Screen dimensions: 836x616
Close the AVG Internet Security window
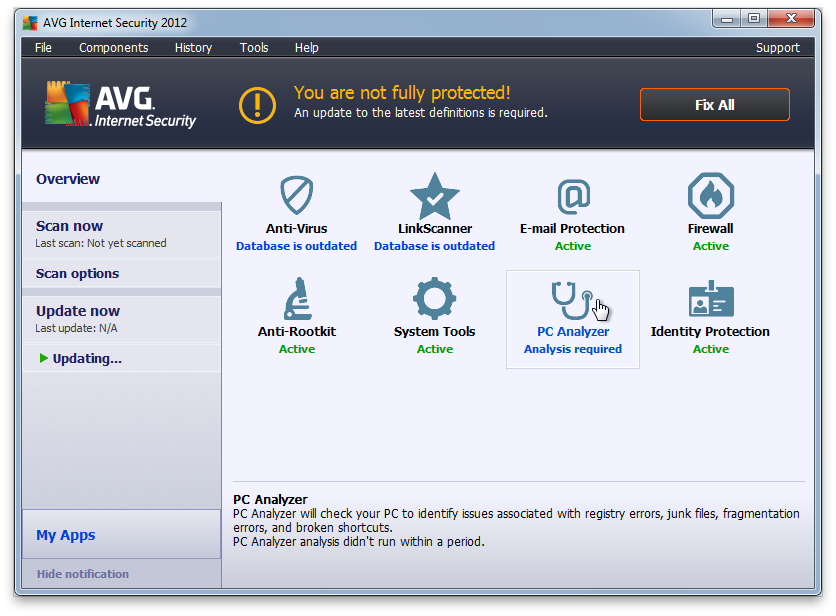click(x=791, y=19)
